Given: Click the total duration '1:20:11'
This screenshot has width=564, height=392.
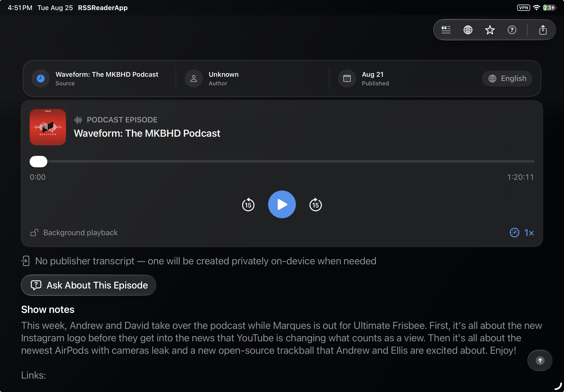Looking at the screenshot, I should point(521,177).
